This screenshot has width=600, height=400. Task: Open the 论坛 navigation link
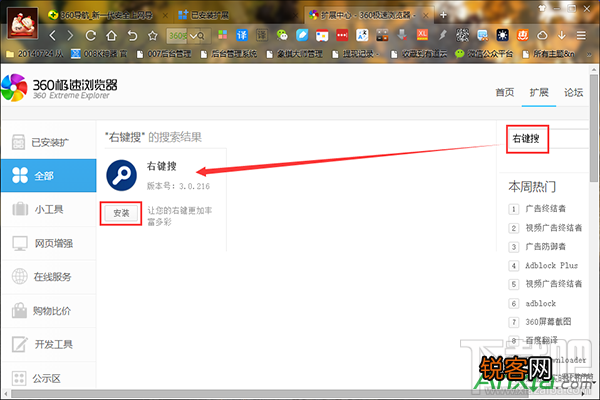[x=573, y=92]
